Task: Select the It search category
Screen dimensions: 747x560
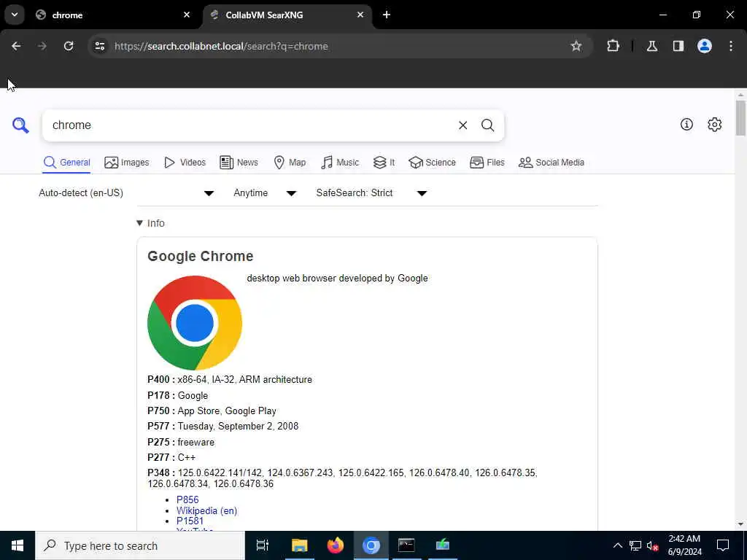Action: point(384,163)
